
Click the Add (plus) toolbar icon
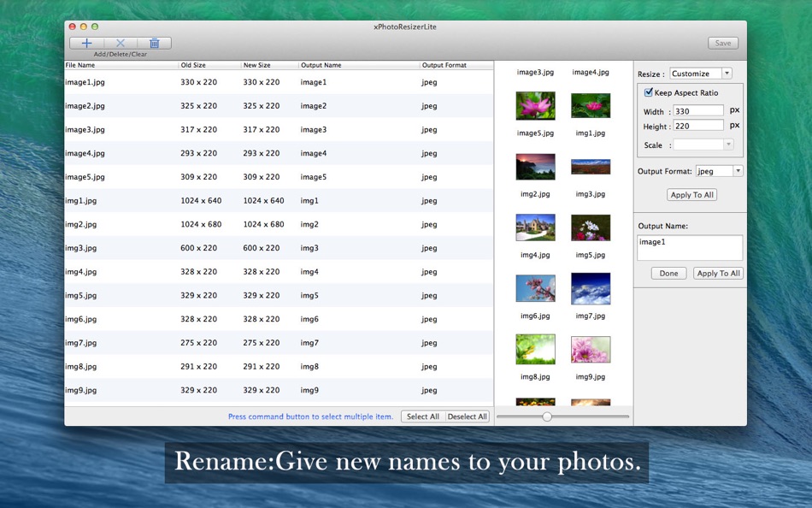86,44
